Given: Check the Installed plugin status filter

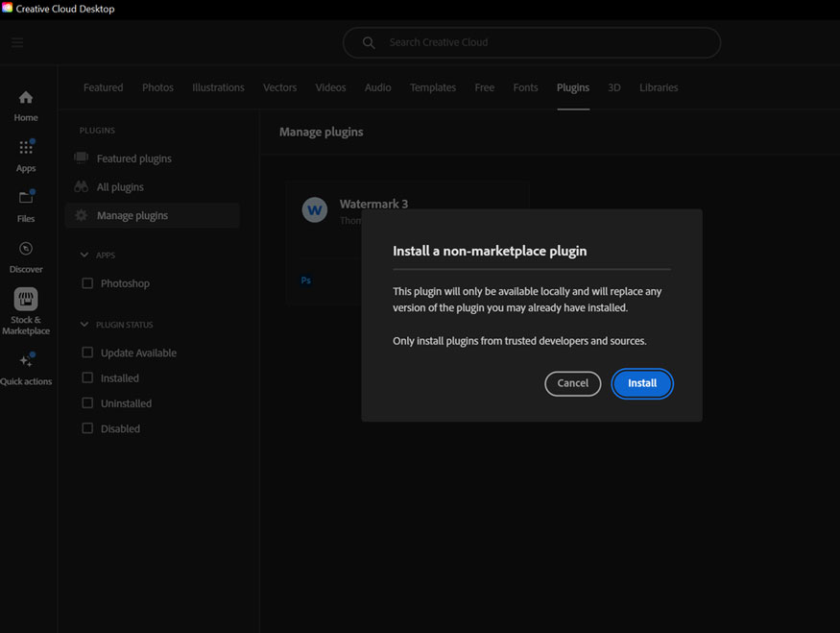Looking at the screenshot, I should (x=88, y=377).
